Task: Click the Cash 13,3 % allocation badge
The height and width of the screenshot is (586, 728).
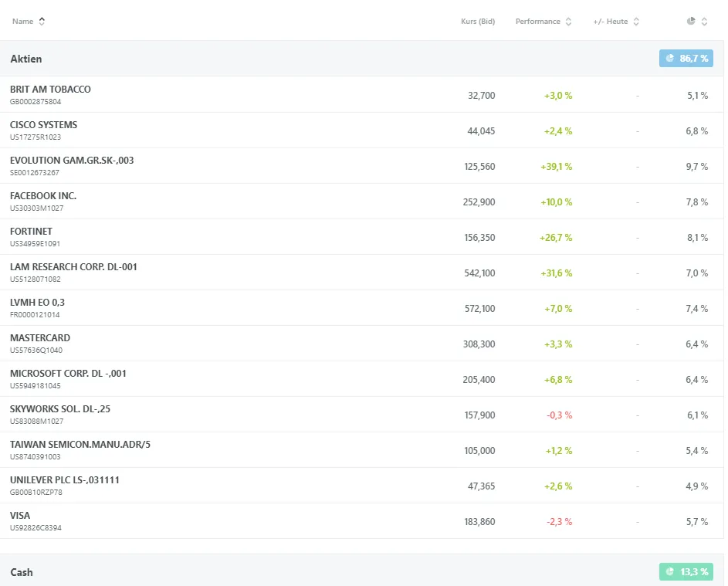Action: tap(686, 571)
